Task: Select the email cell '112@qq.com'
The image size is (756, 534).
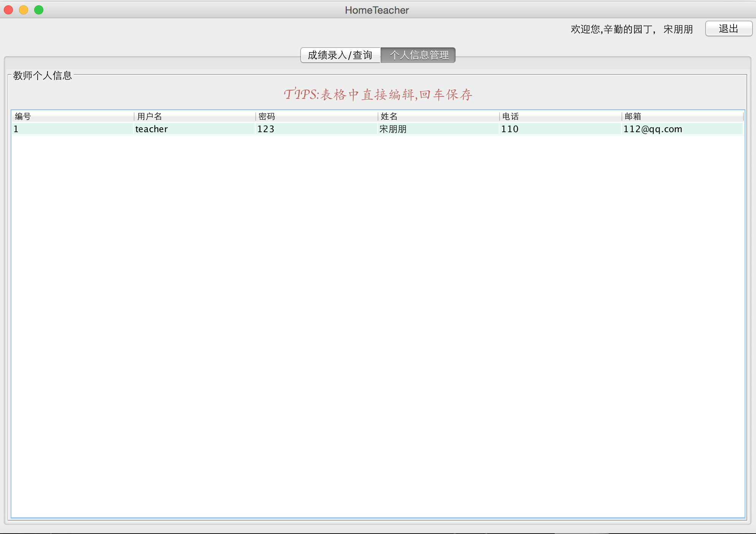Action: pyautogui.click(x=683, y=129)
